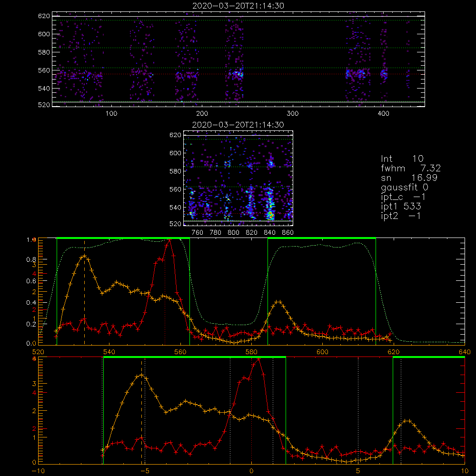Click the middle plot's 2020-03-20T21:14:30 title
Image resolution: width=476 pixels, height=476 pixels.
[238, 125]
